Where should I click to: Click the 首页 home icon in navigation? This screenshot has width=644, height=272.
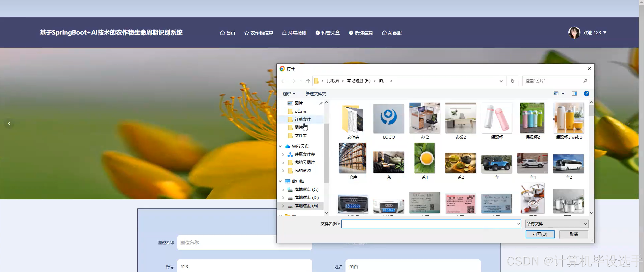(222, 33)
